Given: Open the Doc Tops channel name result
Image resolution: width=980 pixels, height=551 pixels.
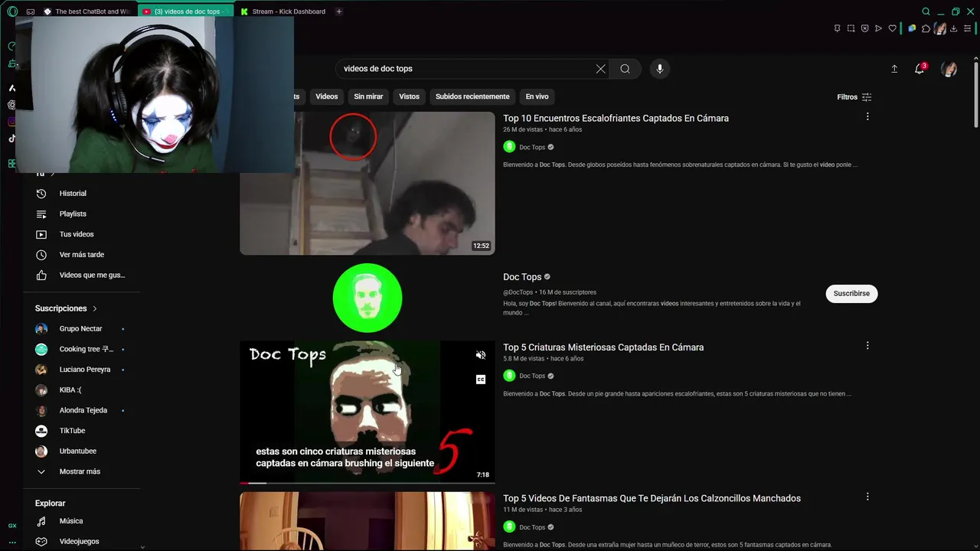Looking at the screenshot, I should 522,277.
